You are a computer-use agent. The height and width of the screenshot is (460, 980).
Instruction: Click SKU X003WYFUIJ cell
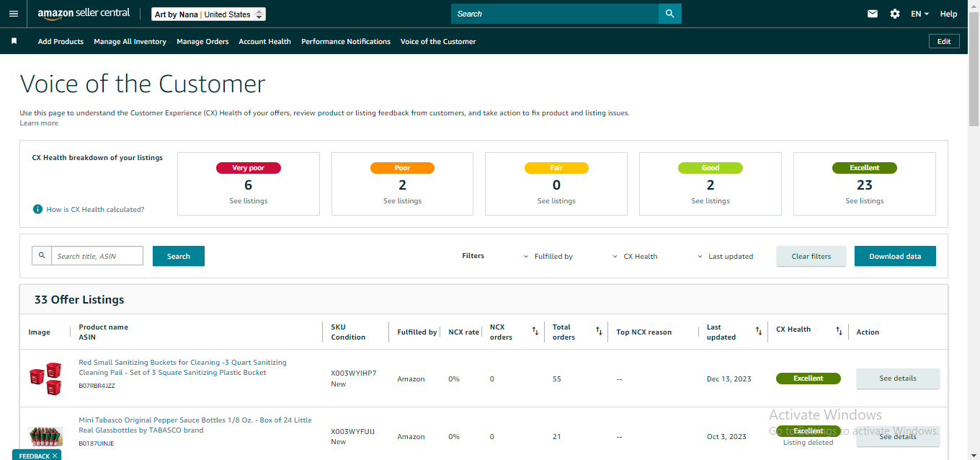(x=352, y=431)
